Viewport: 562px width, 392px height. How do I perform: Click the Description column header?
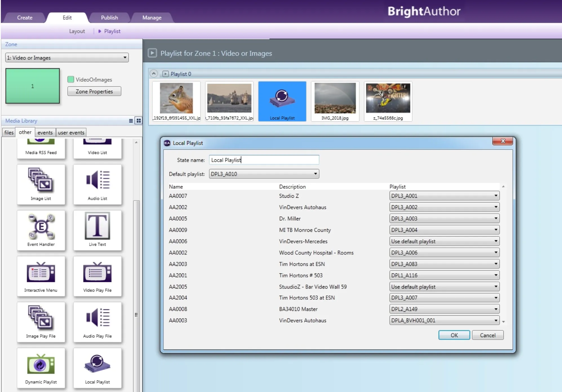(292, 186)
